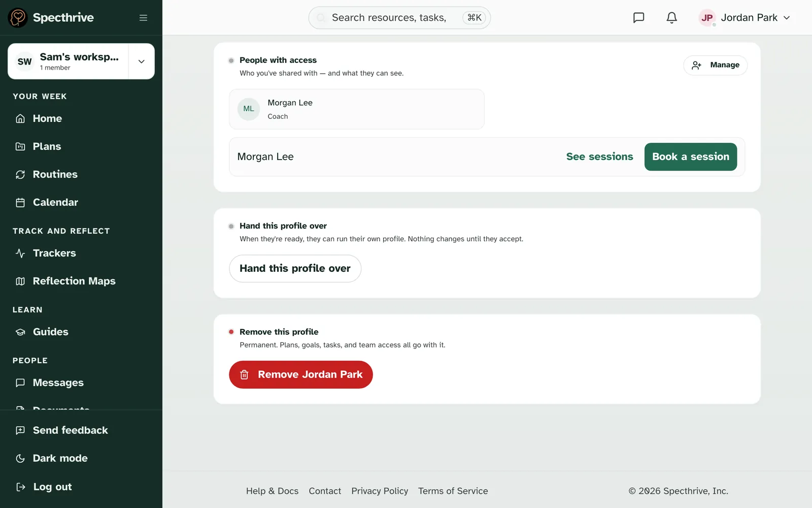Click the Home icon in sidebar
The width and height of the screenshot is (812, 508).
point(20,118)
